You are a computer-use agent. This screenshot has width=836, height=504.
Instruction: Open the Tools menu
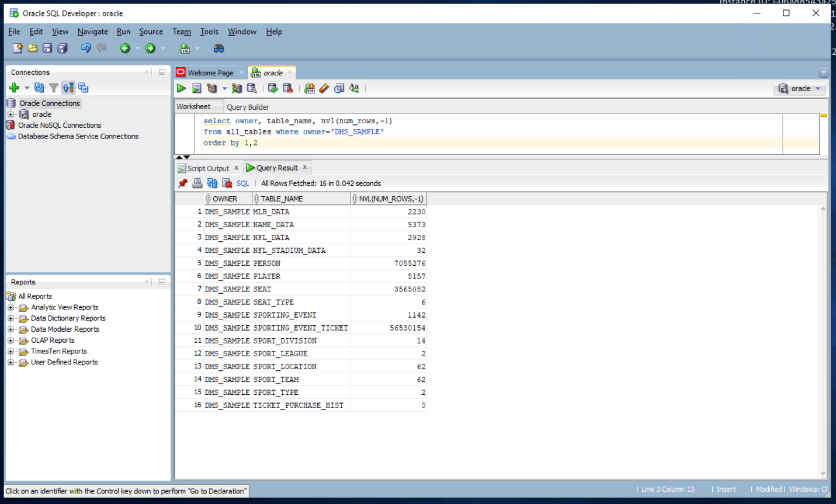pyautogui.click(x=209, y=32)
